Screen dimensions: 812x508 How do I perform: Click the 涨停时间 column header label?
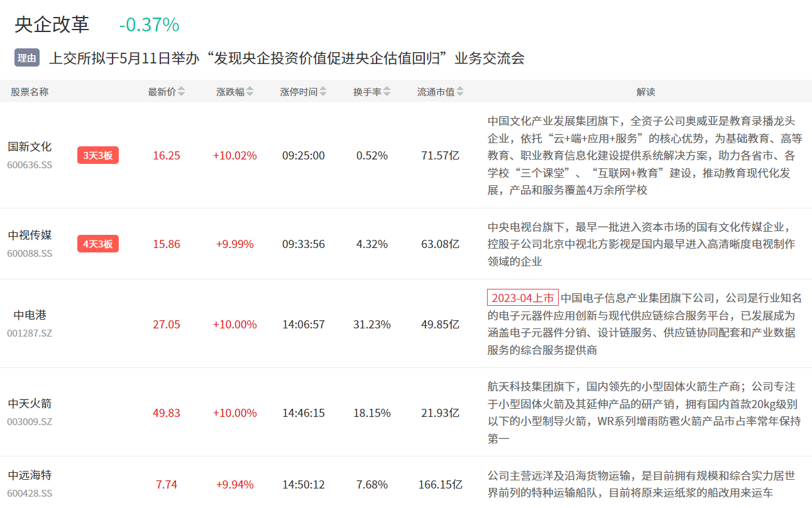299,92
